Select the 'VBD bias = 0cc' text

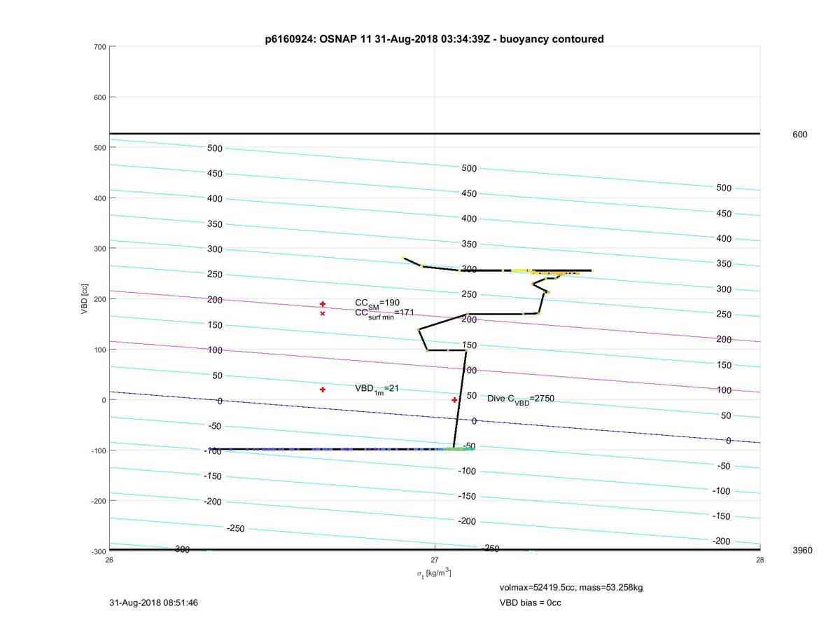[x=530, y=602]
